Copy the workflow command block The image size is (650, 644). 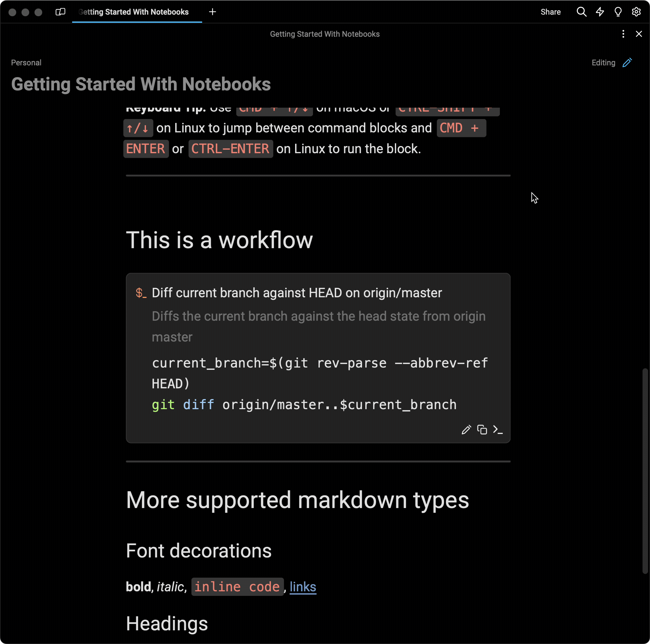coord(482,430)
